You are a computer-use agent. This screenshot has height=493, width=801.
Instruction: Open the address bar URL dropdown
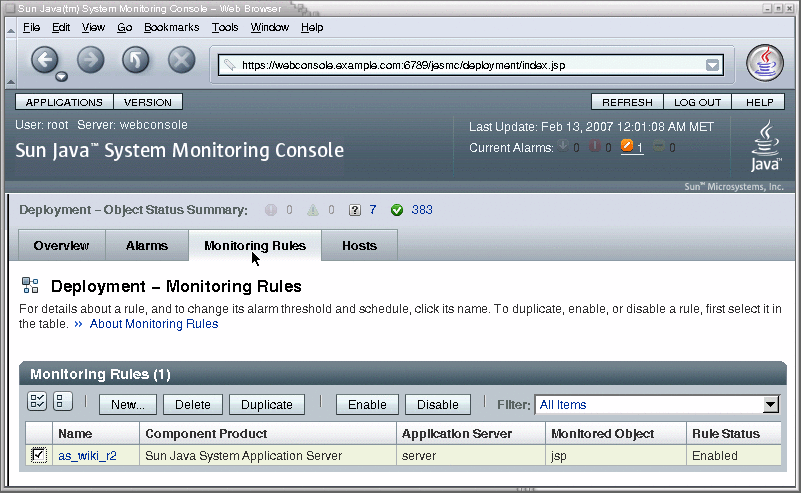(x=713, y=65)
